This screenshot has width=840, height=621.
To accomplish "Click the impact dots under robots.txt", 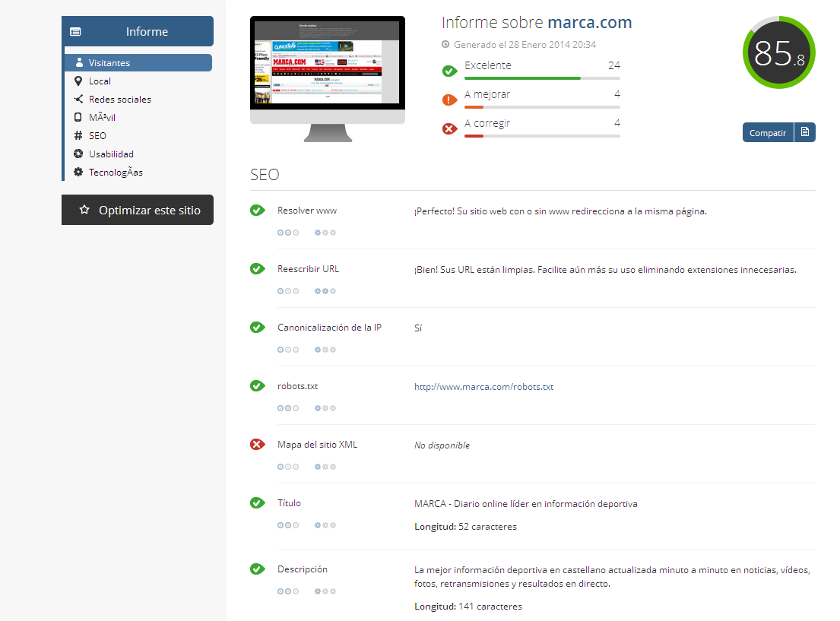I will point(287,408).
